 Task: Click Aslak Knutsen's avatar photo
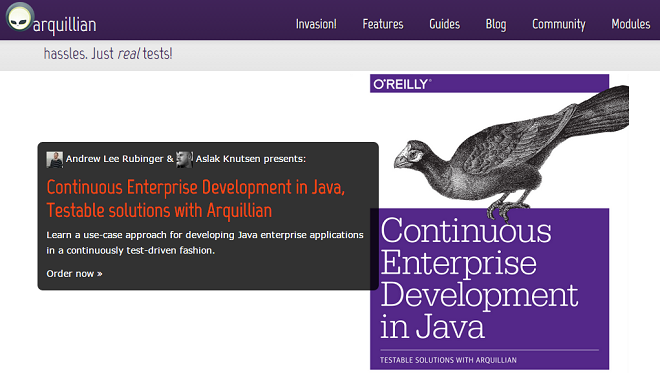(x=184, y=160)
